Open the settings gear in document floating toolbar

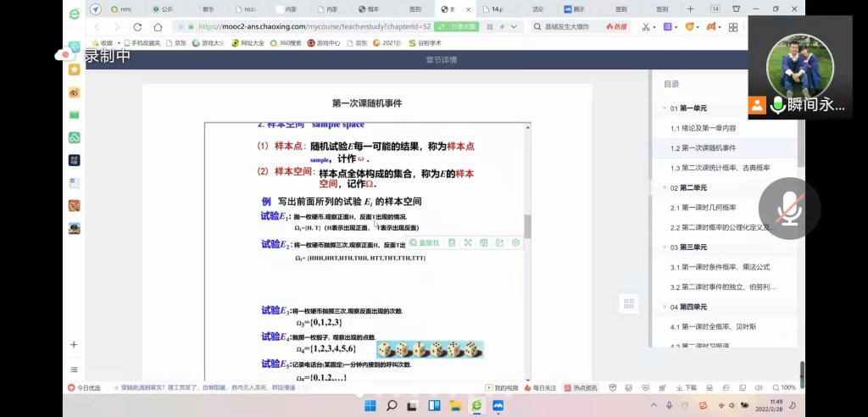coord(515,242)
